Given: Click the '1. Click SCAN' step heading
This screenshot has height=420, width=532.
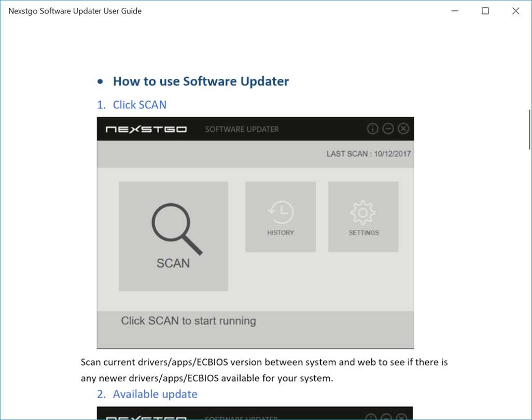Looking at the screenshot, I should click(132, 105).
